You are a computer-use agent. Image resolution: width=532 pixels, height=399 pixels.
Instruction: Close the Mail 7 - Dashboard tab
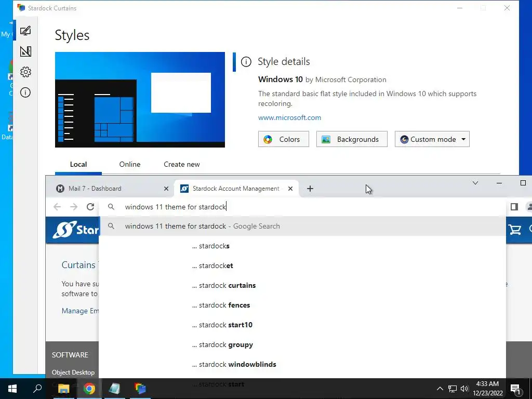(166, 189)
